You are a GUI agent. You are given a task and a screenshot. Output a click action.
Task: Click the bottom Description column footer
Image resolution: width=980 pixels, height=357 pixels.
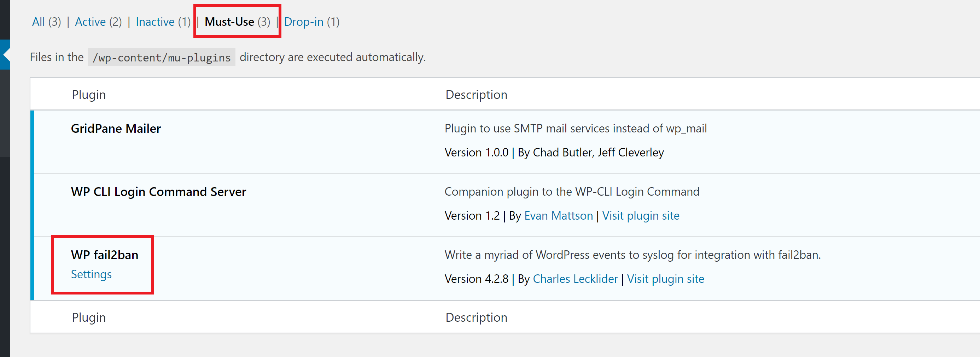(476, 317)
